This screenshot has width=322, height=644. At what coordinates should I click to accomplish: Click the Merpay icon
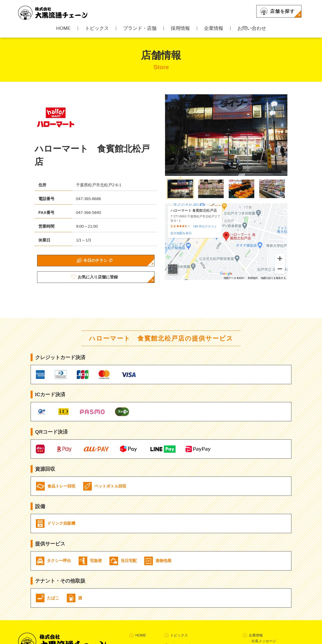pyautogui.click(x=128, y=449)
